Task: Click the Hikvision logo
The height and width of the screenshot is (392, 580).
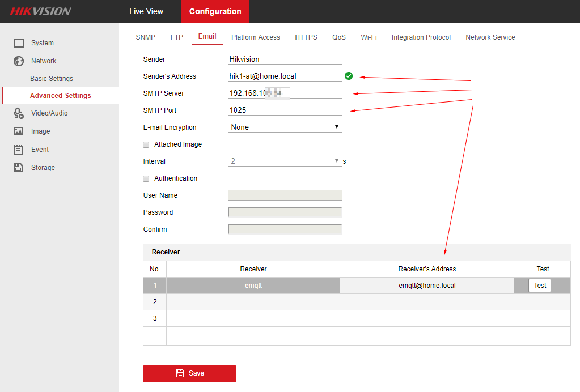Action: click(40, 11)
